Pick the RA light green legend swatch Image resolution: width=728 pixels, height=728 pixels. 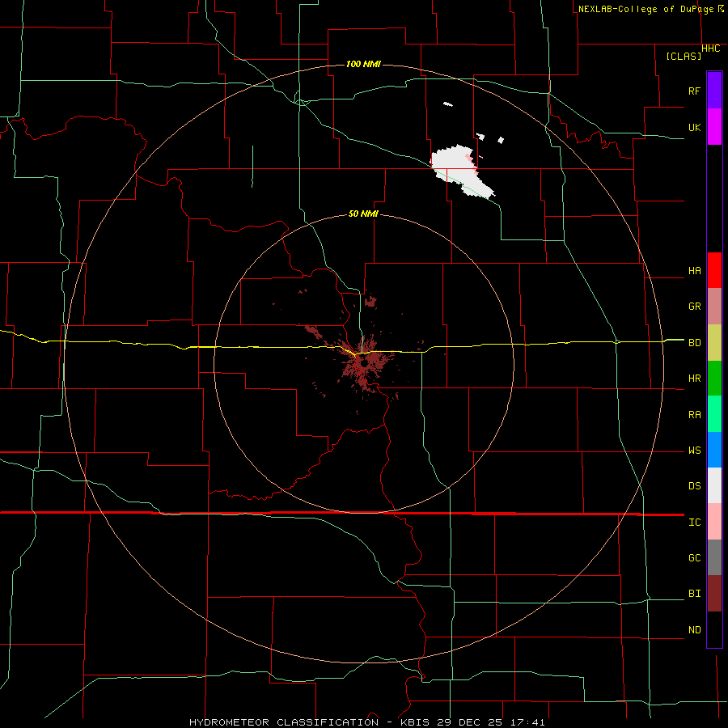[x=714, y=414]
